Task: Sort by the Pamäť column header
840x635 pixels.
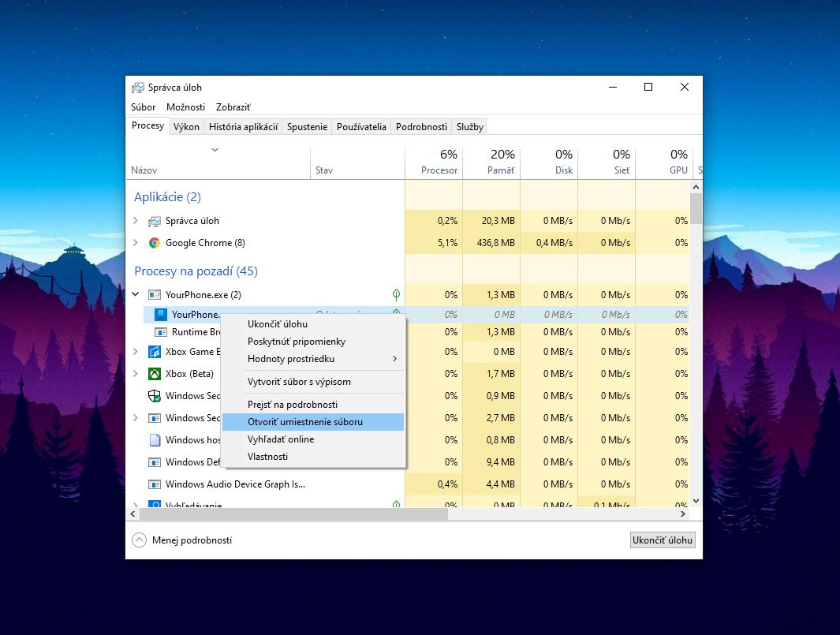Action: coord(491,162)
